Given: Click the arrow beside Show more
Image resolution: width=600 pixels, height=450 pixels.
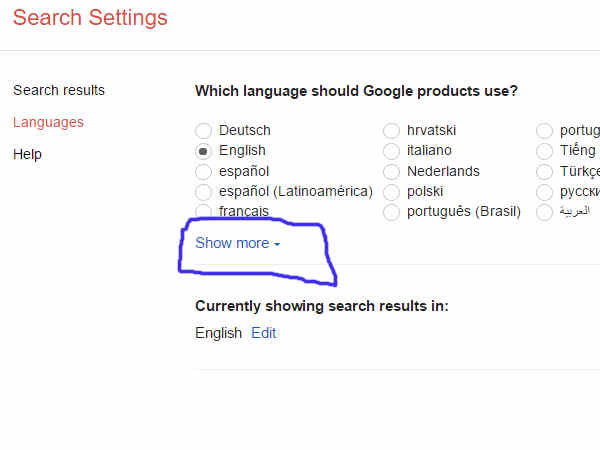Looking at the screenshot, I should (x=277, y=244).
